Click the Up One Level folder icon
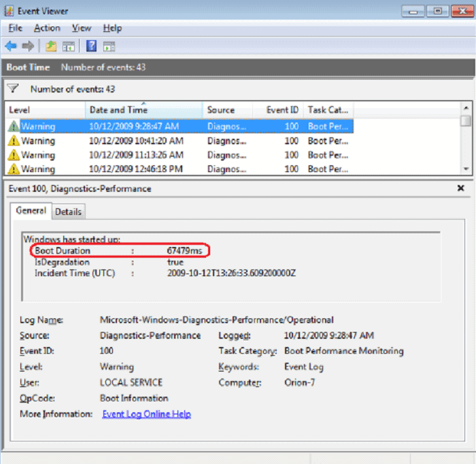This screenshot has height=464, width=476. (x=51, y=46)
